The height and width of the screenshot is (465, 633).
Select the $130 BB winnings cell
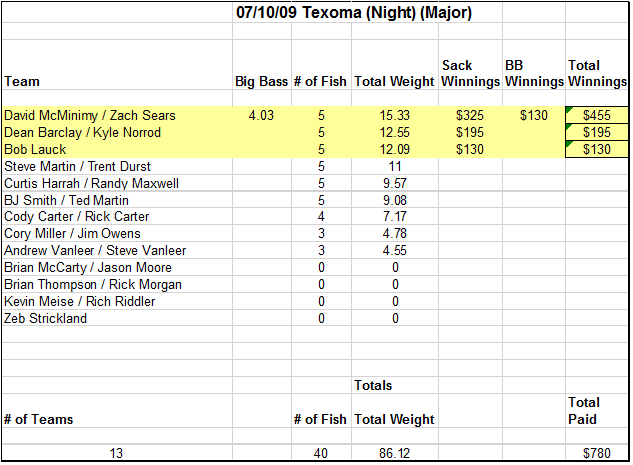tap(534, 115)
